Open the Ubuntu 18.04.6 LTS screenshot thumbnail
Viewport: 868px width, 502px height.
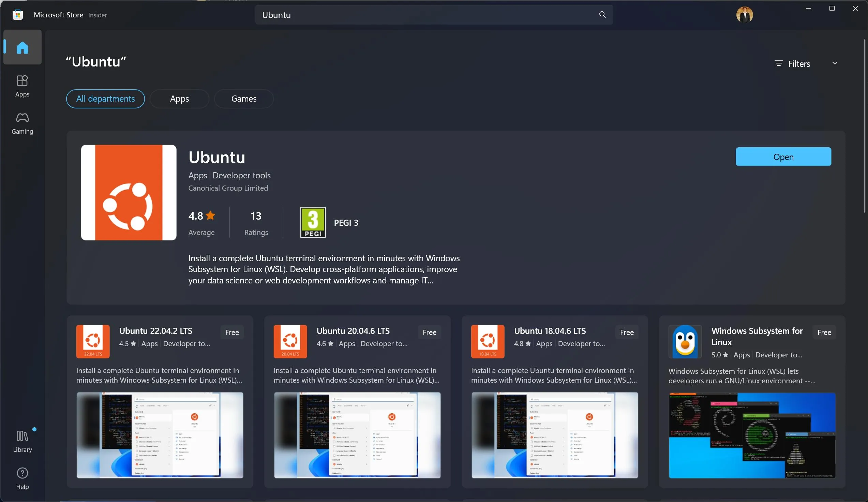pos(554,435)
